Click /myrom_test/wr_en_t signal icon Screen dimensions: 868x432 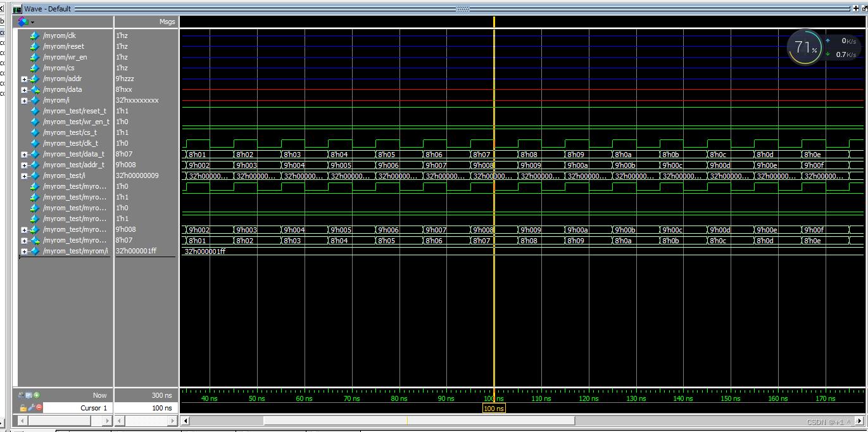35,122
